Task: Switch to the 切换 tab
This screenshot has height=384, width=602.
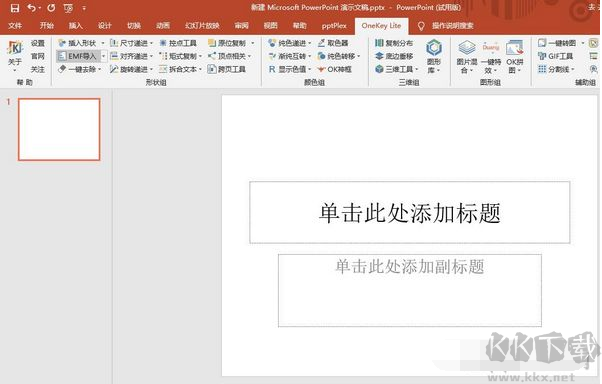Action: [134, 26]
